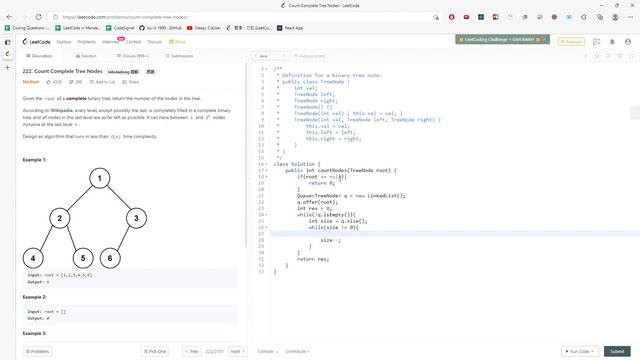
Task: Open the editor settings gear icon
Action: click(620, 56)
